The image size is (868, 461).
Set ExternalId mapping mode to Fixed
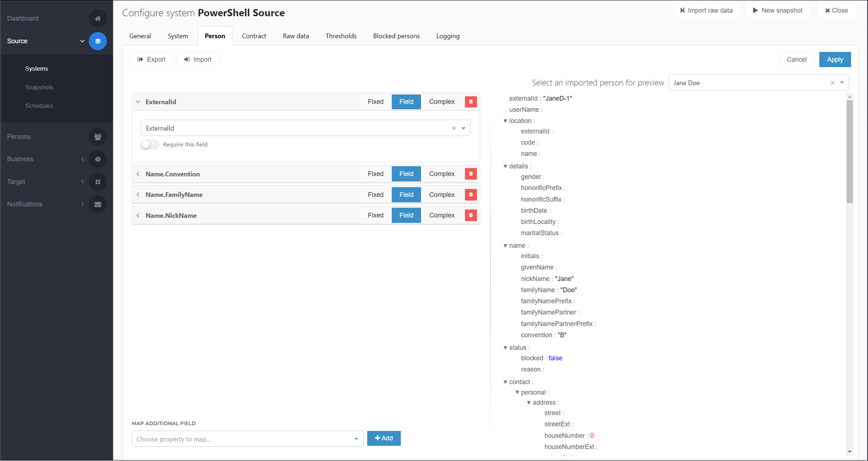pyautogui.click(x=376, y=102)
